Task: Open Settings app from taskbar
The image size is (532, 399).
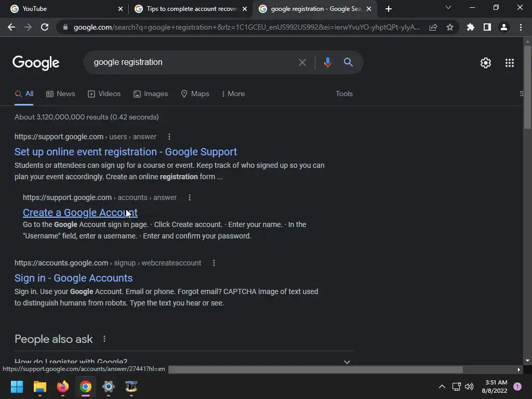Action: click(109, 387)
